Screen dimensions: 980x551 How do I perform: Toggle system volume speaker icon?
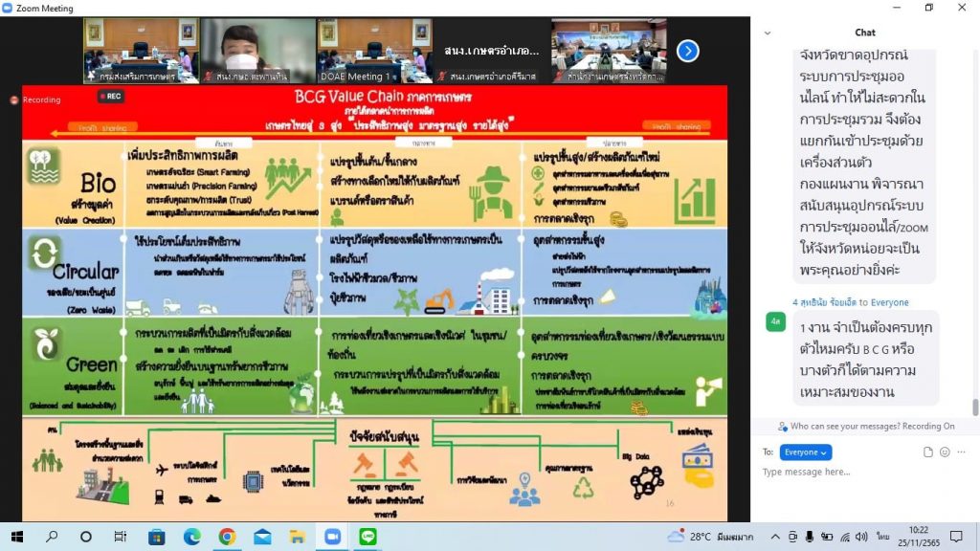pyautogui.click(x=861, y=537)
